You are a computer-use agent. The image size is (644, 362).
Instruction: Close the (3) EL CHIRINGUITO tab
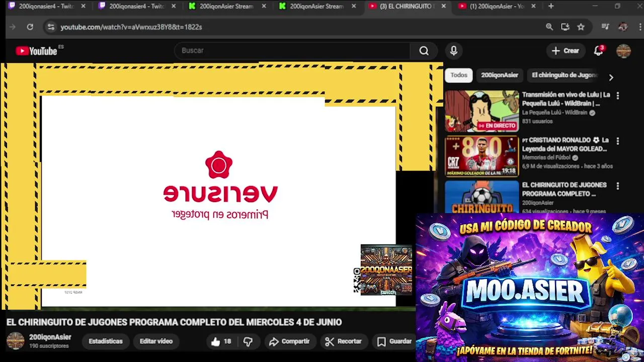443,7
